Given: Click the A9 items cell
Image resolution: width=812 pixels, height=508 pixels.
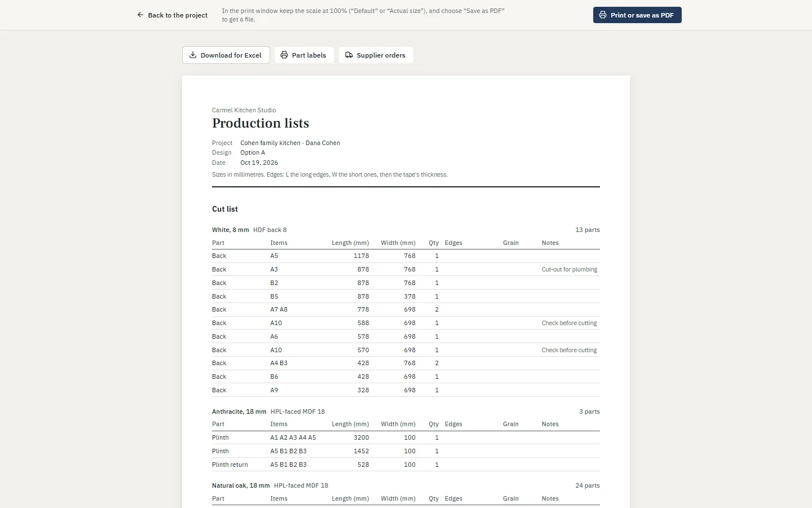Looking at the screenshot, I should (274, 390).
